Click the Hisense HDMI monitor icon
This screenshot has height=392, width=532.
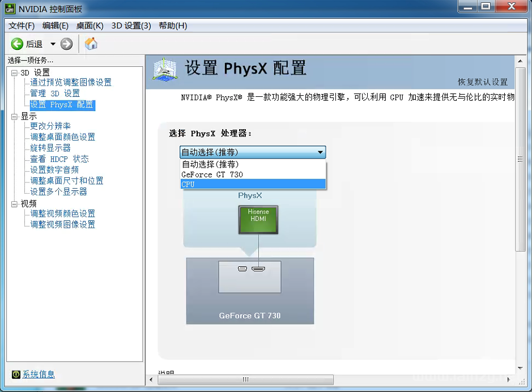pos(258,220)
